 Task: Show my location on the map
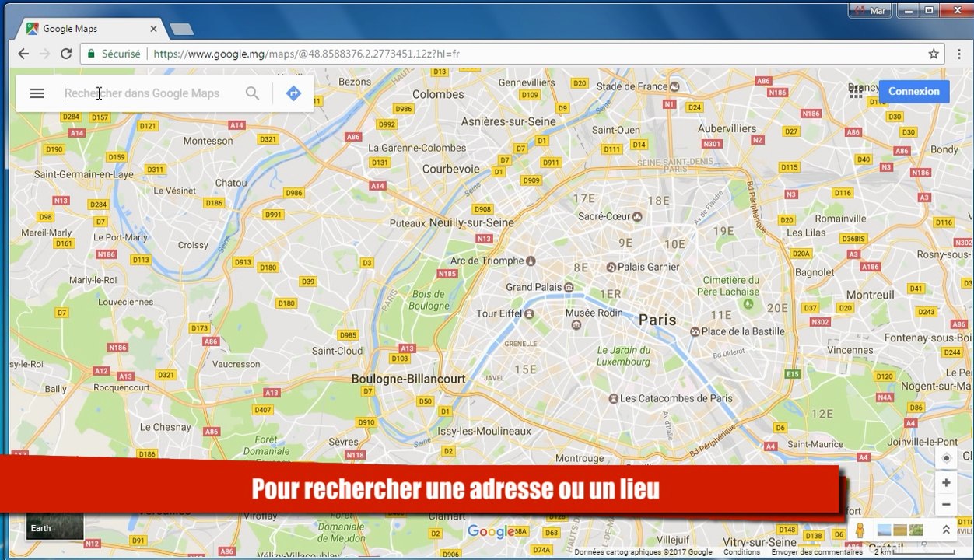point(946,457)
